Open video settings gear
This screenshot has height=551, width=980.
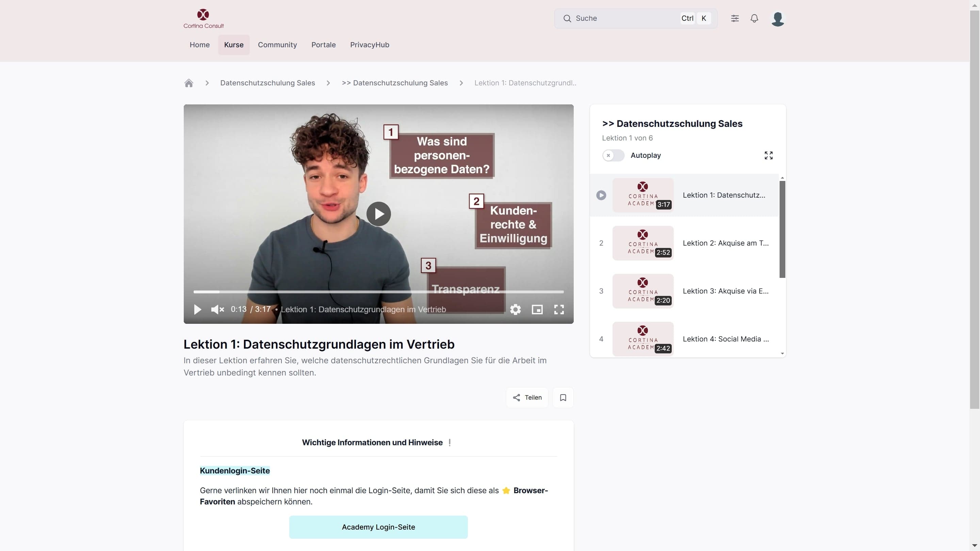pyautogui.click(x=515, y=310)
